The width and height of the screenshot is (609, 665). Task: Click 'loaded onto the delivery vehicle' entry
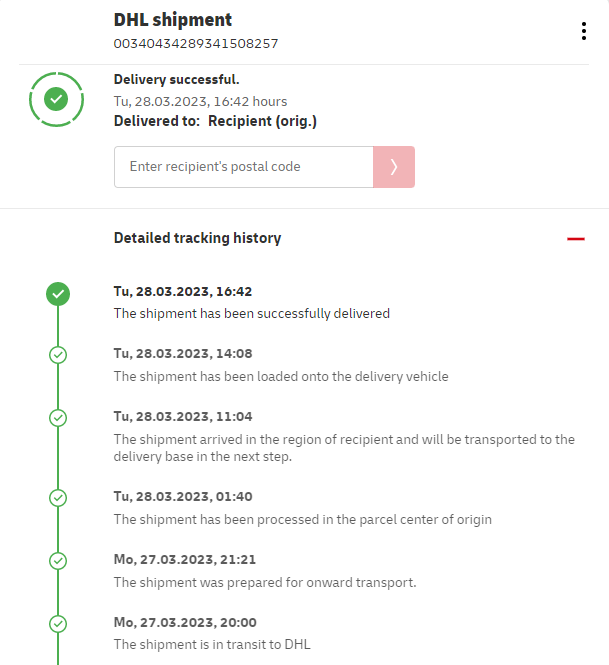point(281,377)
